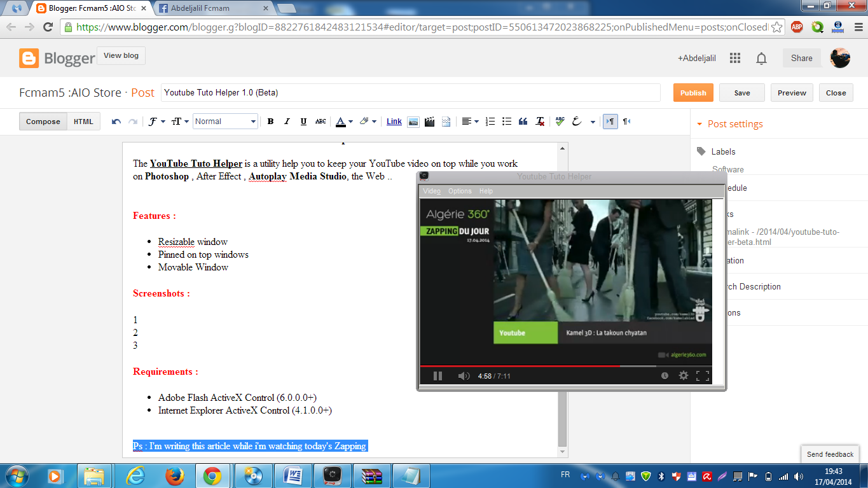Open the font family dropdown
The height and width of the screenshot is (488, 868).
(156, 122)
